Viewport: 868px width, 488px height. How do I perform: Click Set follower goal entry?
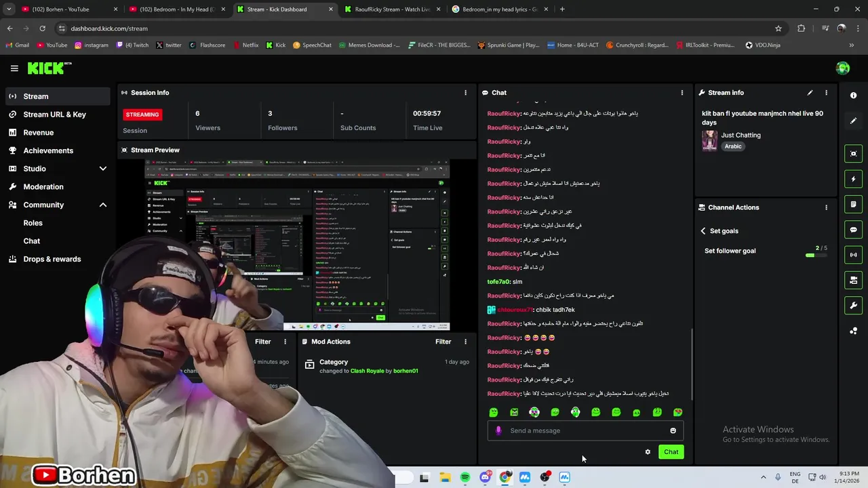[x=730, y=251]
